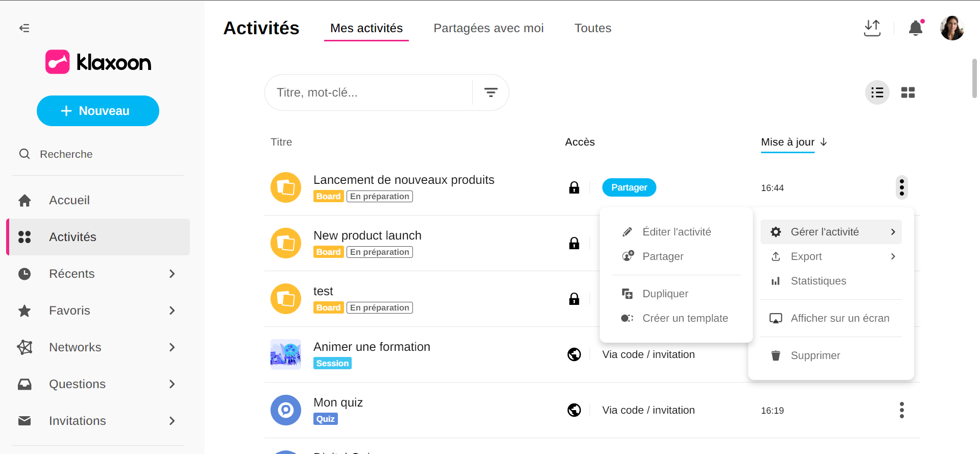Click the blue Nouveau button

coord(98,111)
